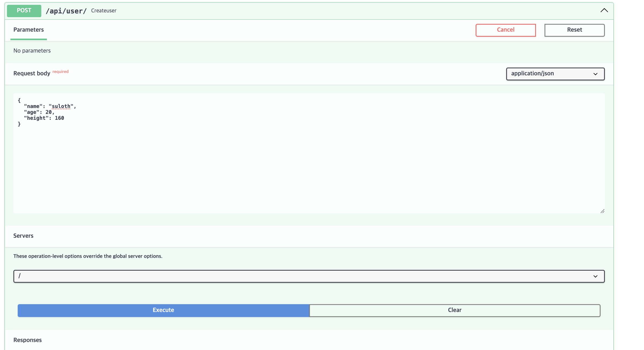Click the Responses section heading
This screenshot has width=644, height=350.
point(27,340)
